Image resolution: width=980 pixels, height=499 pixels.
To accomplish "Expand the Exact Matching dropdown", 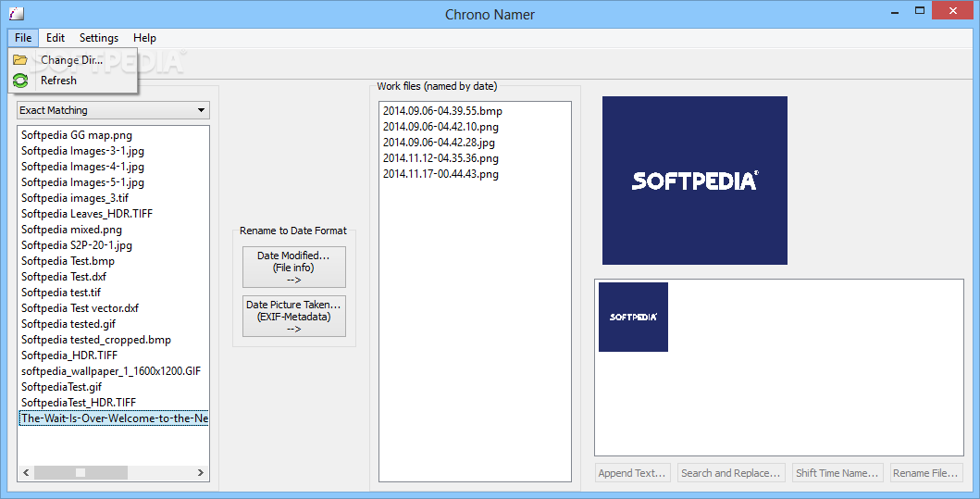I will pos(113,110).
